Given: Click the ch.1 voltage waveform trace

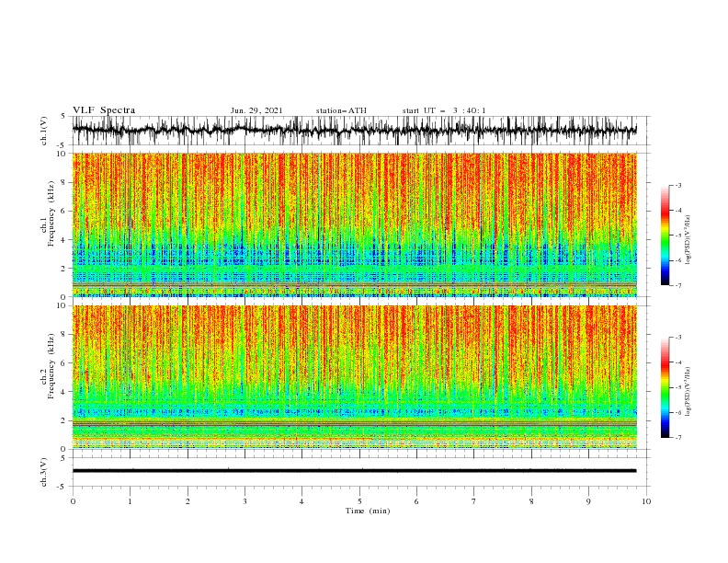Looking at the screenshot, I should (x=354, y=131).
